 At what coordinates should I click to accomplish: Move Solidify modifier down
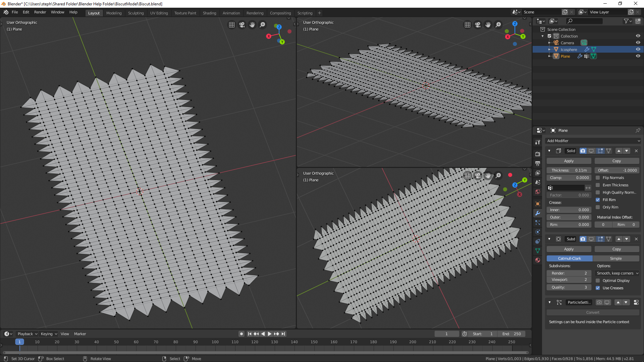pyautogui.click(x=627, y=151)
